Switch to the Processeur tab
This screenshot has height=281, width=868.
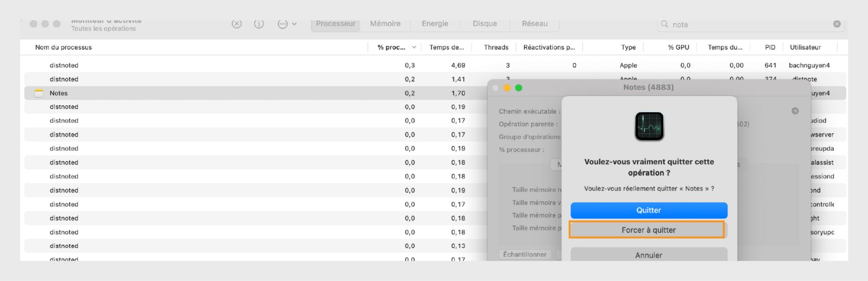tap(335, 24)
